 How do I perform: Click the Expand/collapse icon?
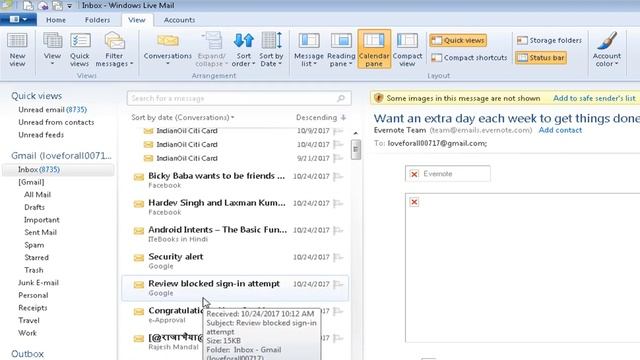pyautogui.click(x=211, y=50)
